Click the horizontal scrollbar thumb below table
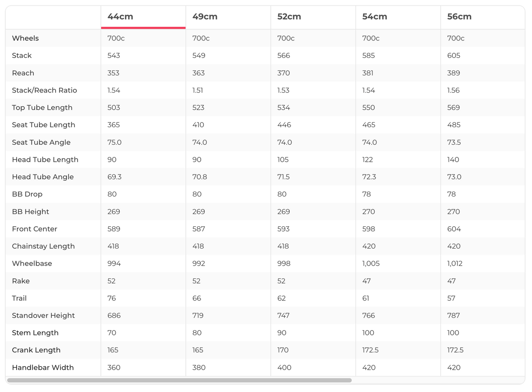The height and width of the screenshot is (392, 532). (179, 380)
